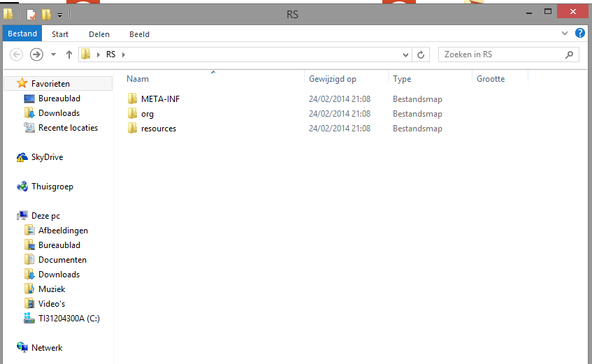Go up one folder level
592x364 pixels.
point(68,54)
